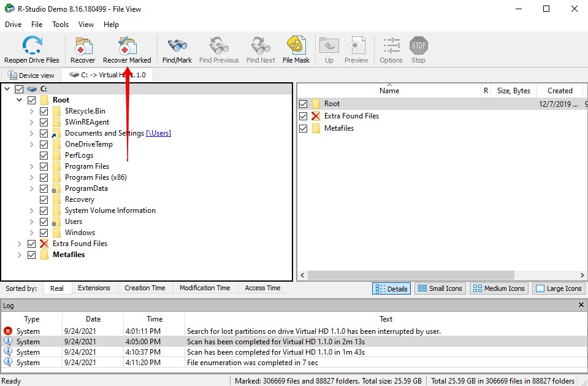The width and height of the screenshot is (588, 386).
Task: Click the Preview icon
Action: coord(356,45)
